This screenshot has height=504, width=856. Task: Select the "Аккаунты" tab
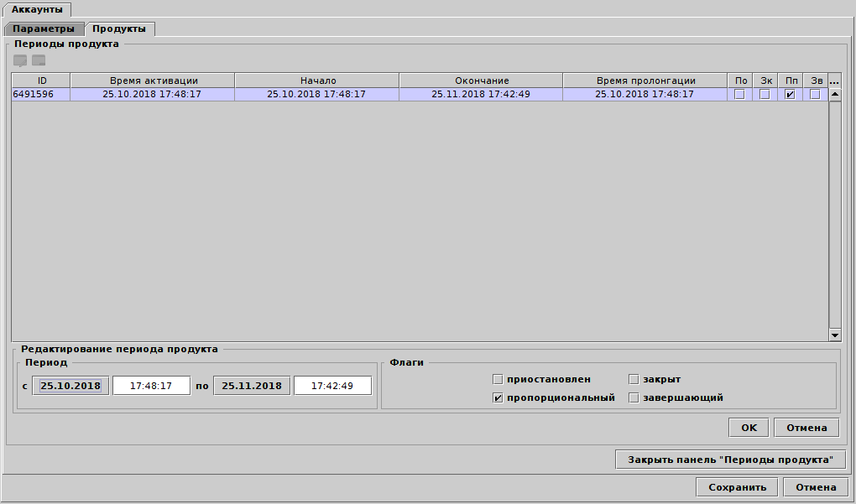coord(39,11)
